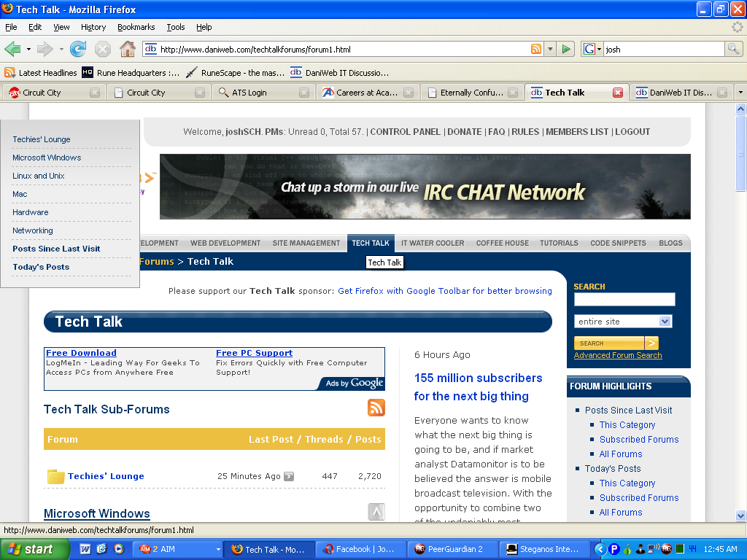This screenshot has height=560, width=747.
Task: Launch Word from the quick launch icon
Action: click(85, 549)
